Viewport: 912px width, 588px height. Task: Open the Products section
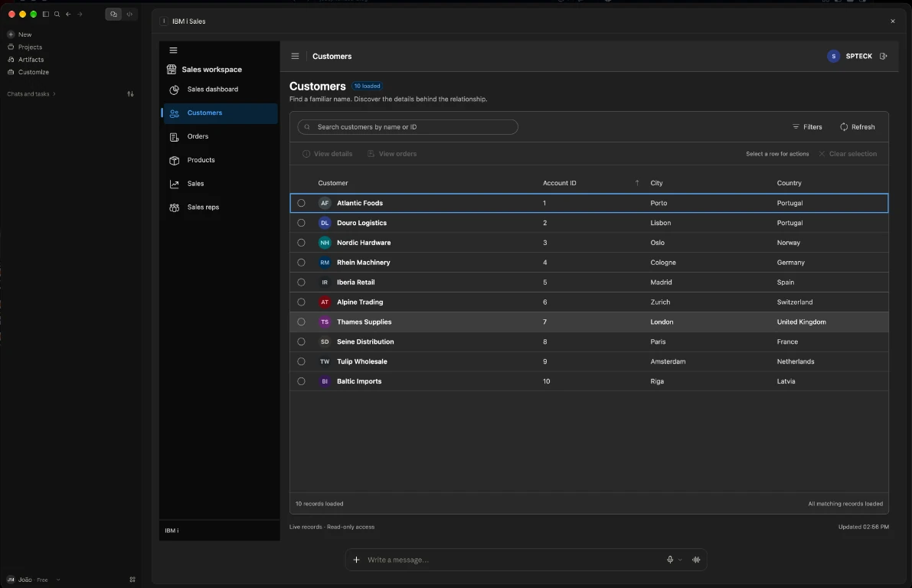tap(220, 160)
